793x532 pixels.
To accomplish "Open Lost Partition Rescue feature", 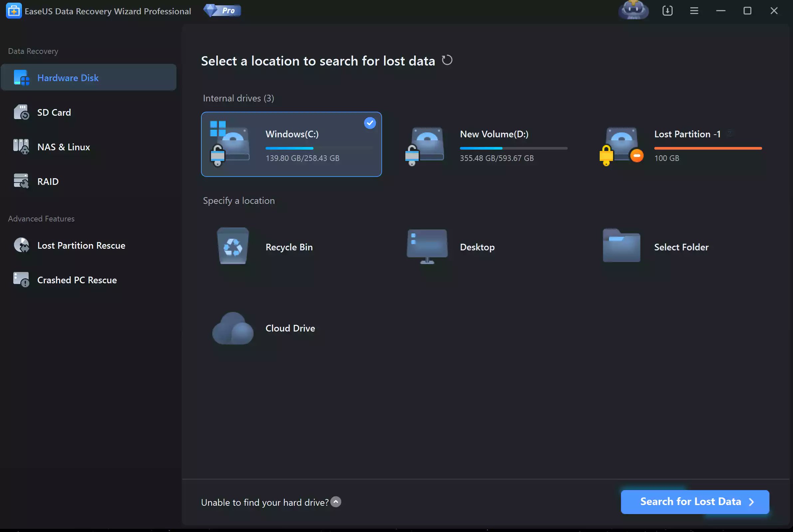I will tap(81, 245).
